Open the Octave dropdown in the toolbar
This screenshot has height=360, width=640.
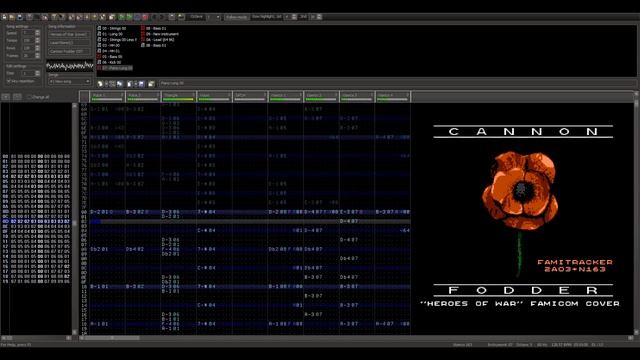point(213,17)
